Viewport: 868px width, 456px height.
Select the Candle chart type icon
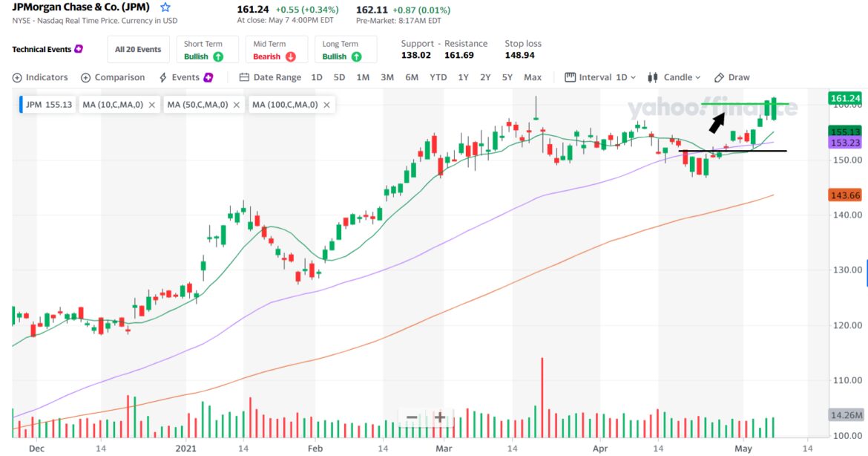click(x=653, y=76)
